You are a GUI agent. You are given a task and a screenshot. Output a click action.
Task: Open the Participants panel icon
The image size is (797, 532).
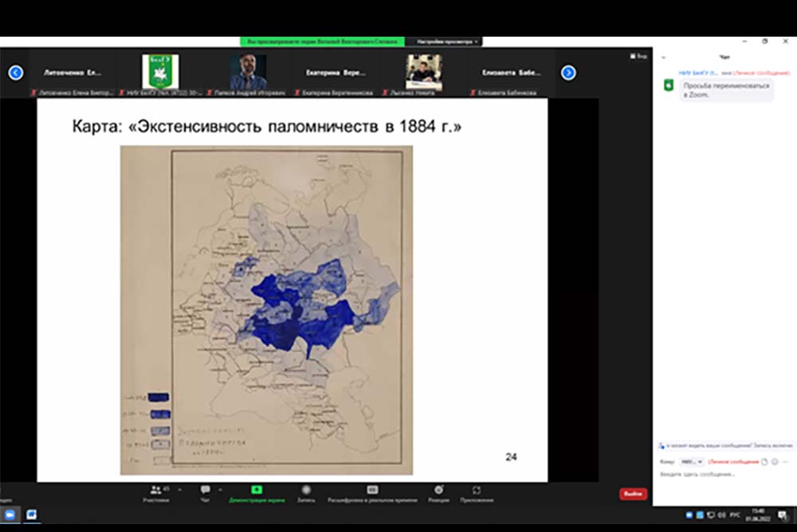coord(156,491)
